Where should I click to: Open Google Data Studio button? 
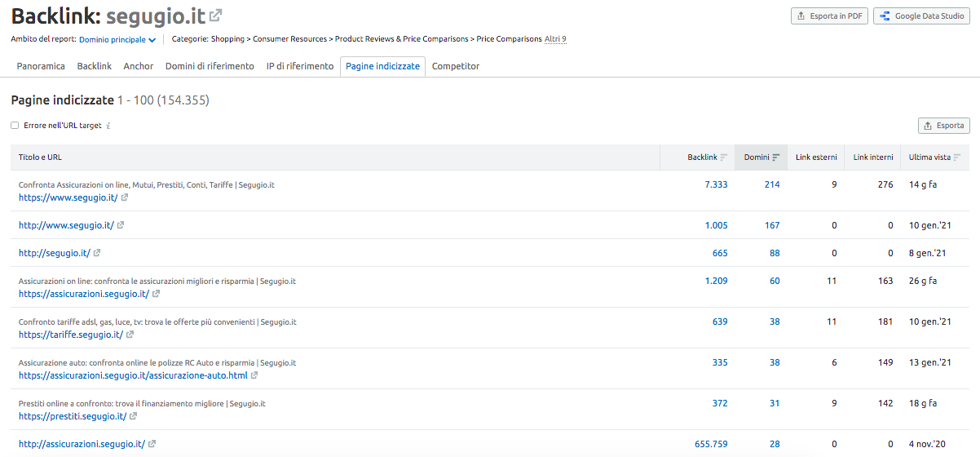pyautogui.click(x=920, y=16)
